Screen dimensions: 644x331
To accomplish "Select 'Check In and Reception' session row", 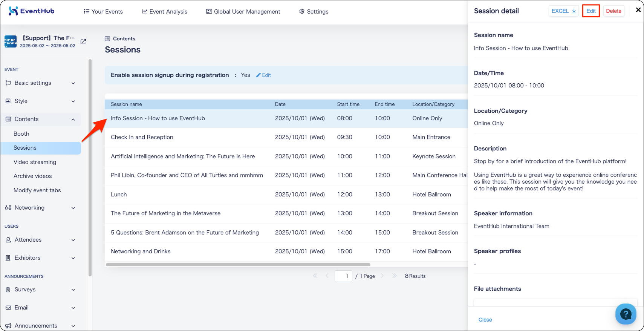I will coord(286,137).
